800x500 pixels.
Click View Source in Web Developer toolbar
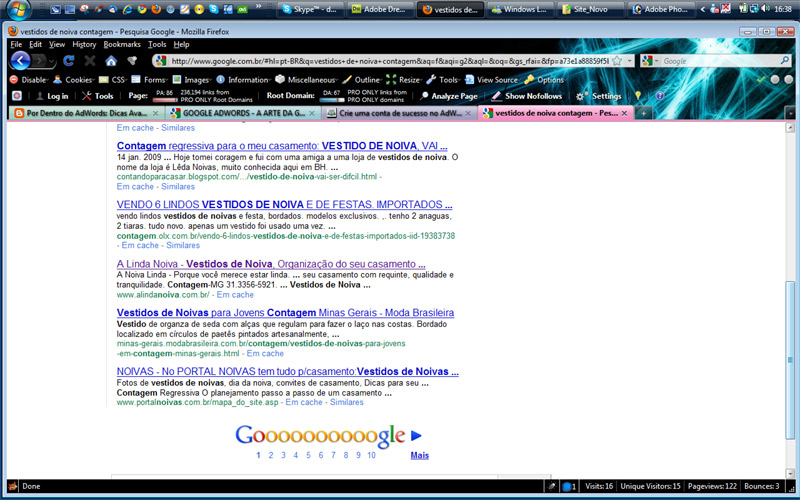[x=492, y=80]
